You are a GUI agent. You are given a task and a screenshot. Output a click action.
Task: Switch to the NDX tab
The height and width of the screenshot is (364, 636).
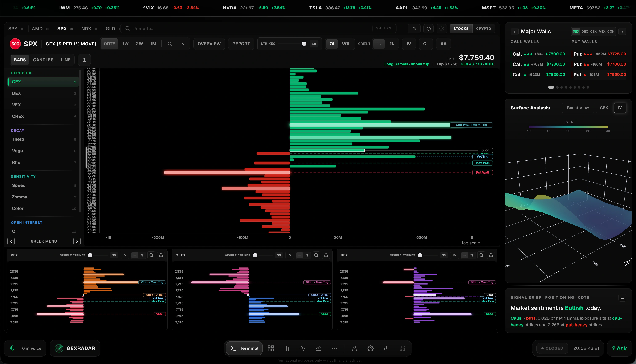86,29
